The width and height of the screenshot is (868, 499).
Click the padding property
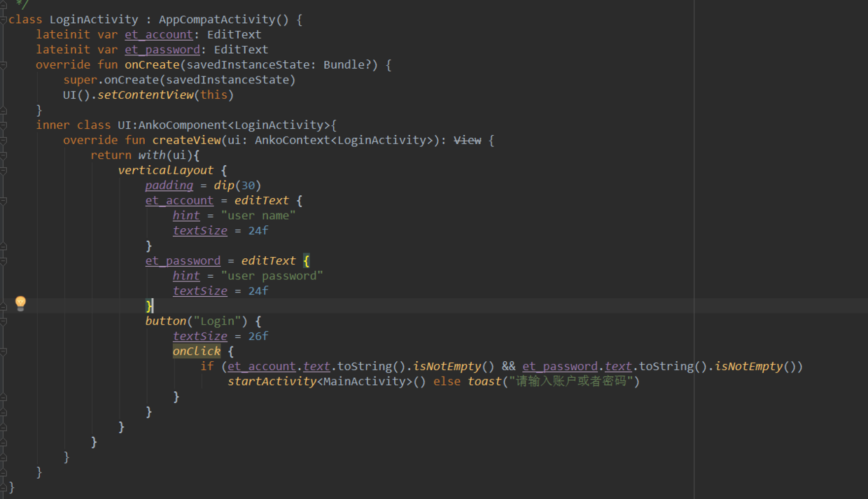[169, 185]
